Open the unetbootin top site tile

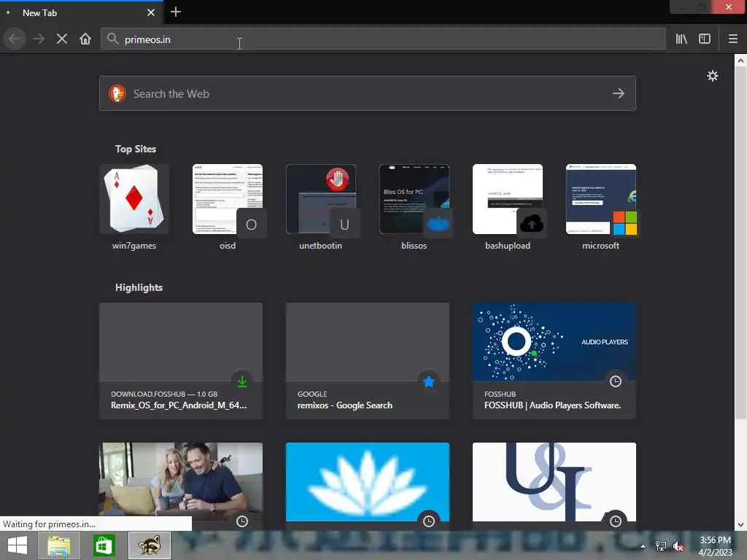(x=321, y=208)
